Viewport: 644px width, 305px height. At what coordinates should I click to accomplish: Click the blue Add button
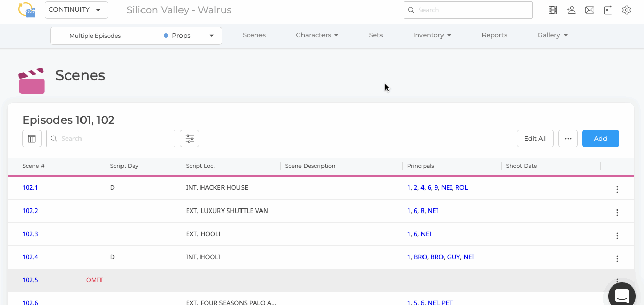pos(600,139)
